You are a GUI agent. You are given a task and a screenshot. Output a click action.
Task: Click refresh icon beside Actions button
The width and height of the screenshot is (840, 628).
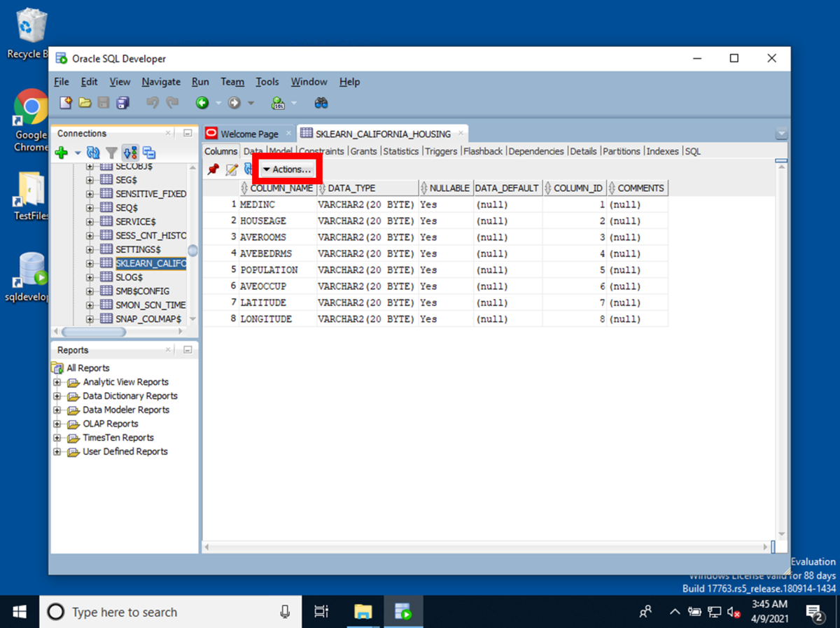[x=247, y=169]
